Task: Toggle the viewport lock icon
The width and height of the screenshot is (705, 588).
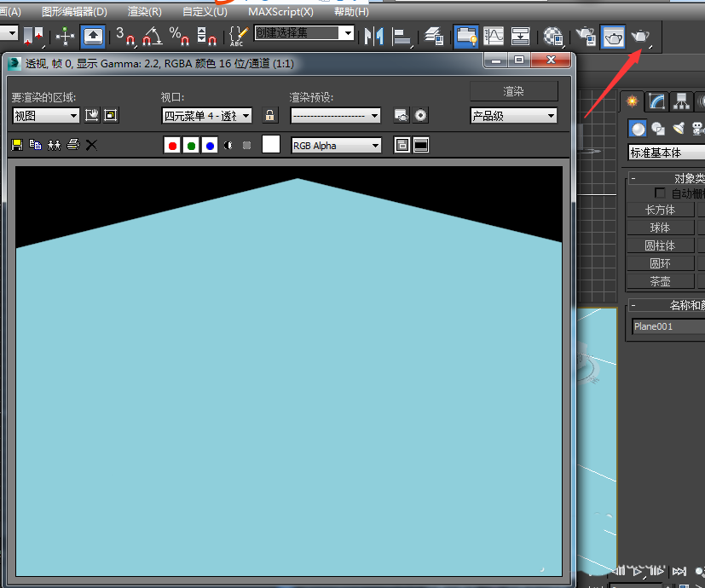Action: [270, 116]
